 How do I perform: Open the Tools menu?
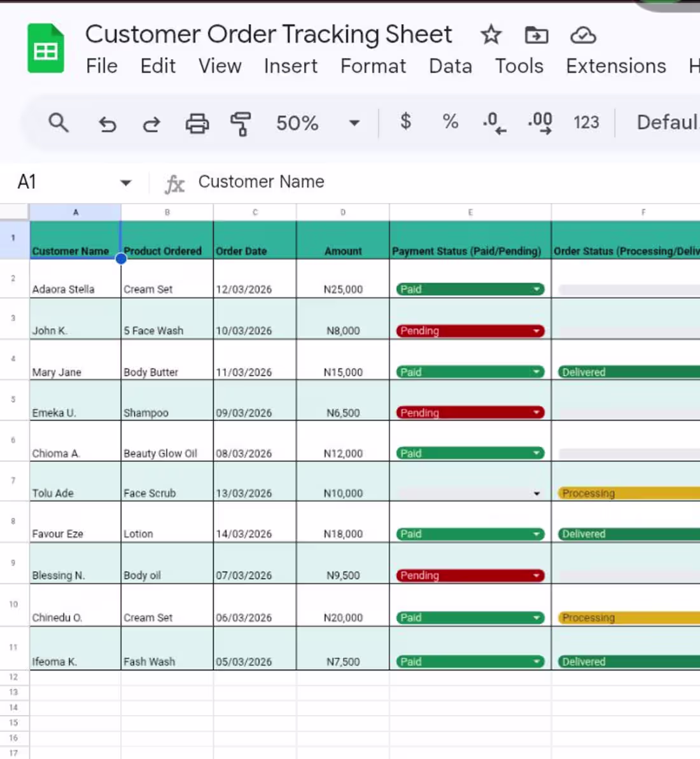tap(519, 66)
